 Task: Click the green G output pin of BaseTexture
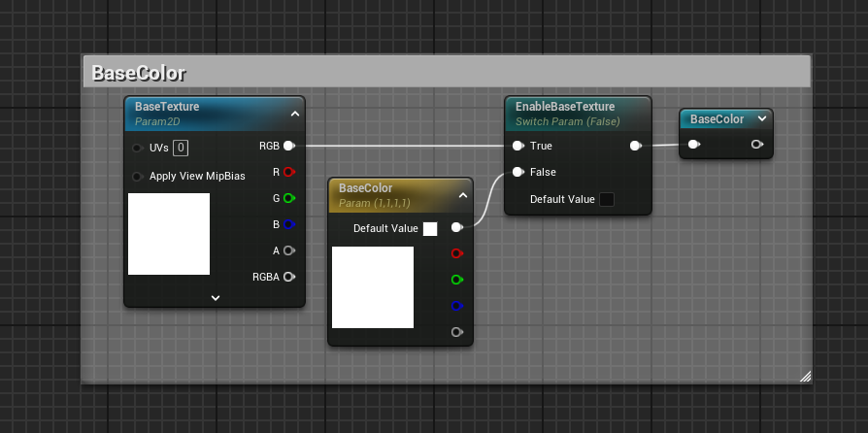click(289, 198)
